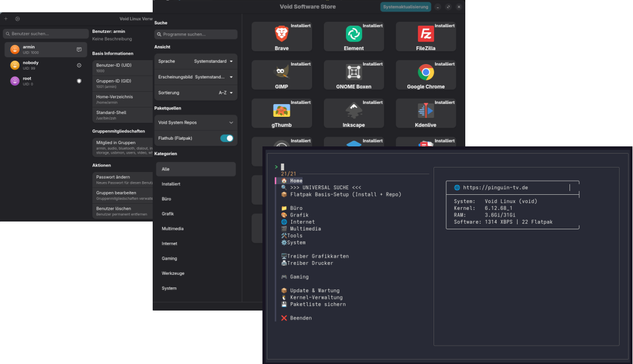633x364 pixels.
Task: Click the gThumb app icon
Action: pyautogui.click(x=281, y=111)
